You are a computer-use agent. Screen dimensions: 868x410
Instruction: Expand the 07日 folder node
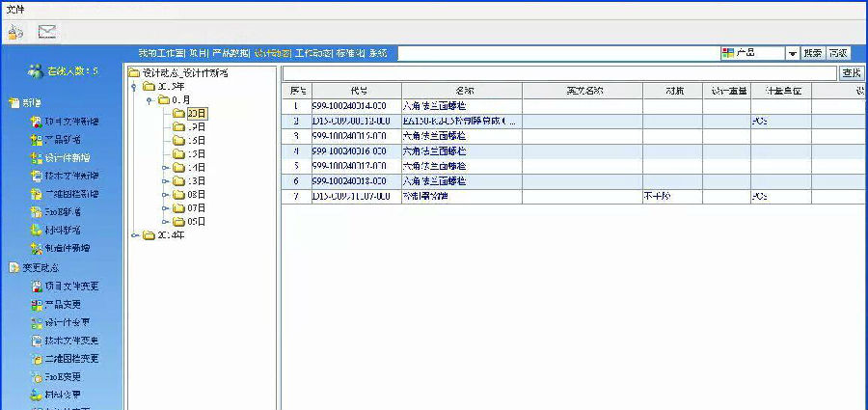[164, 208]
